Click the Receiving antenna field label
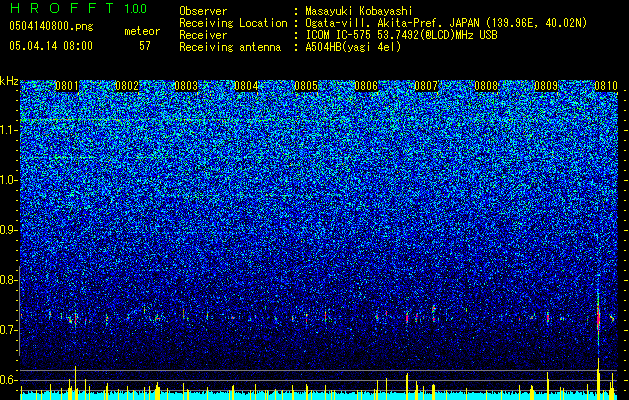 click(x=230, y=47)
